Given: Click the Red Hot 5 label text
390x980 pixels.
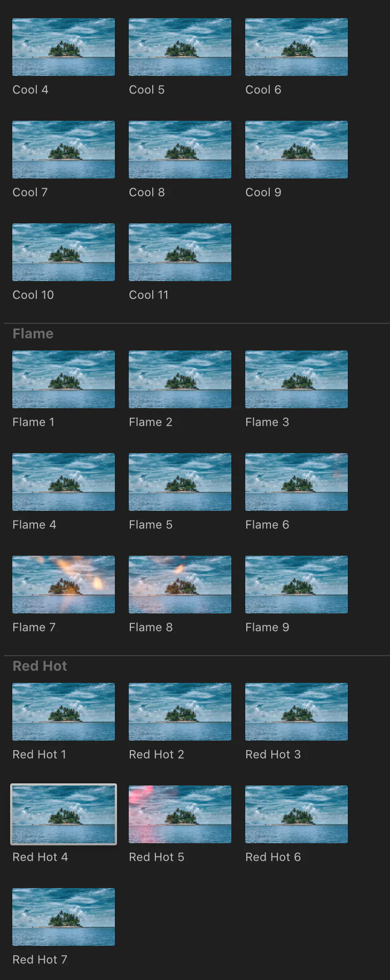Looking at the screenshot, I should point(157,857).
